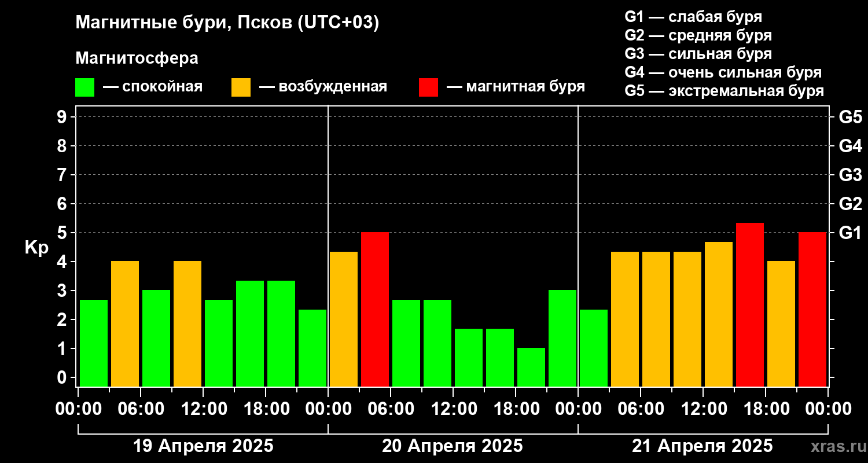Click the last red bar on 21 April 21:00–00:00
The width and height of the screenshot is (868, 463).
click(x=812, y=310)
